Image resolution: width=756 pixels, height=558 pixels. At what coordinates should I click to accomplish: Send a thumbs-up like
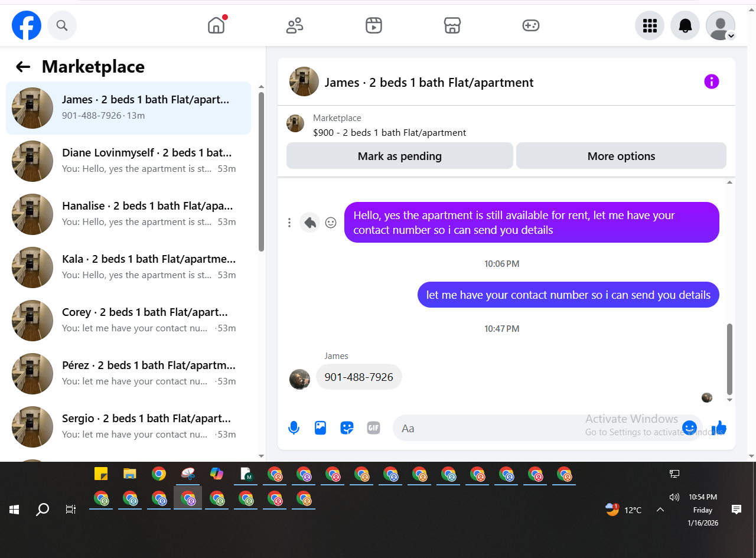tap(719, 428)
